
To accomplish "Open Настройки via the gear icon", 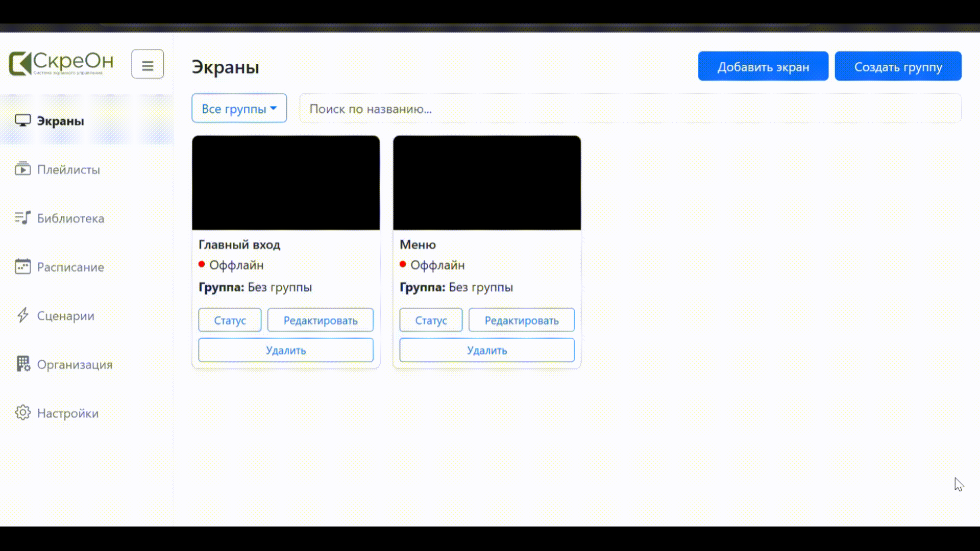I will (22, 413).
